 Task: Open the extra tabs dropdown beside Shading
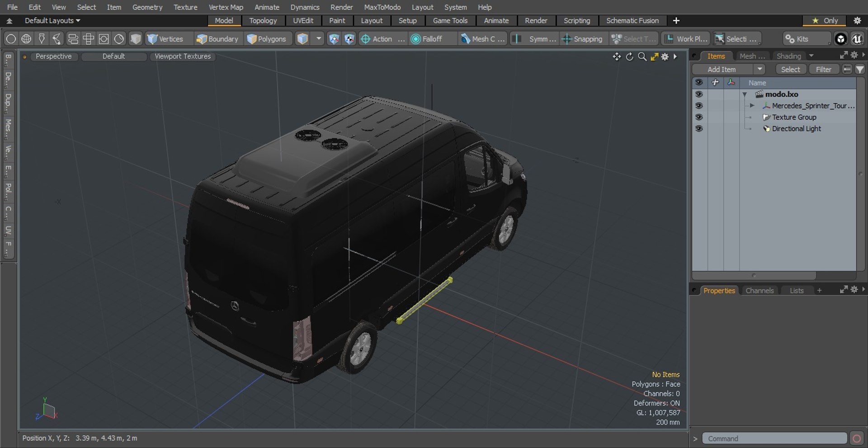pos(811,56)
